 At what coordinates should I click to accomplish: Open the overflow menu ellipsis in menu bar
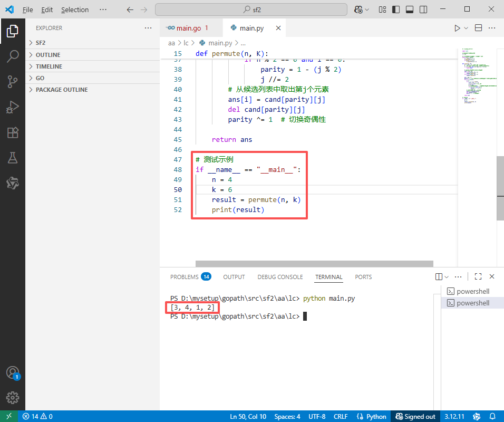click(103, 9)
